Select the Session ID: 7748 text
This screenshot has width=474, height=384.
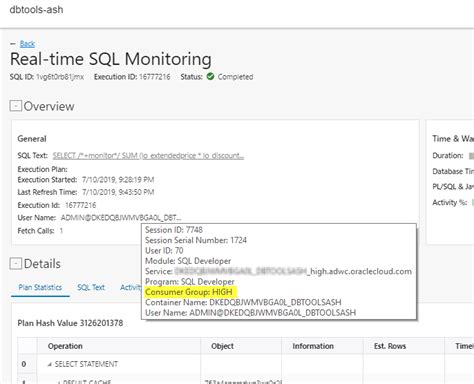174,230
